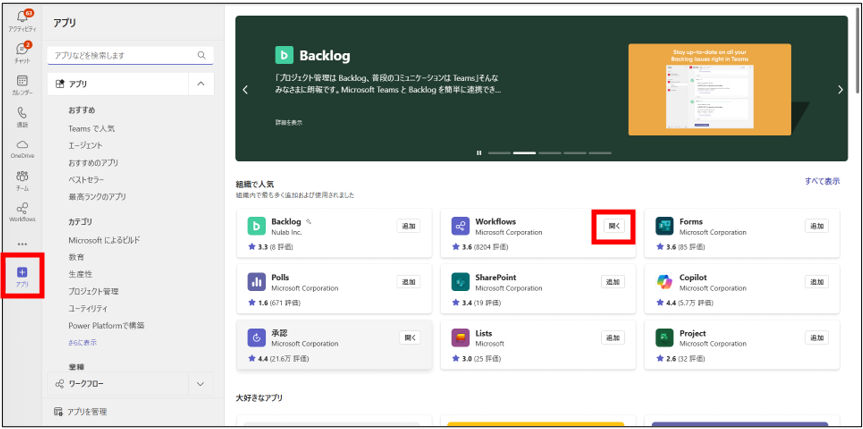Select おすすめ in app list
863x429 pixels.
(x=81, y=111)
